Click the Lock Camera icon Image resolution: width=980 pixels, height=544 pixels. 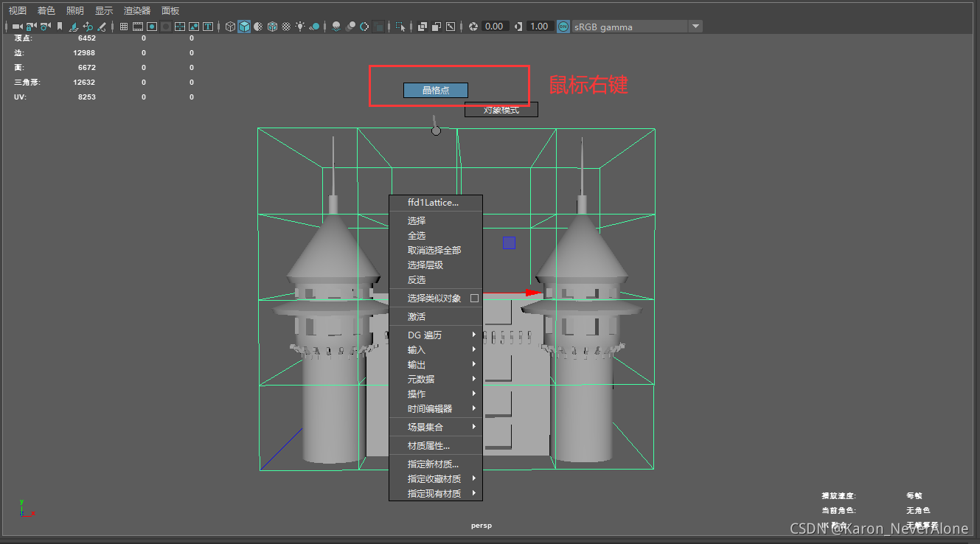click(x=31, y=27)
